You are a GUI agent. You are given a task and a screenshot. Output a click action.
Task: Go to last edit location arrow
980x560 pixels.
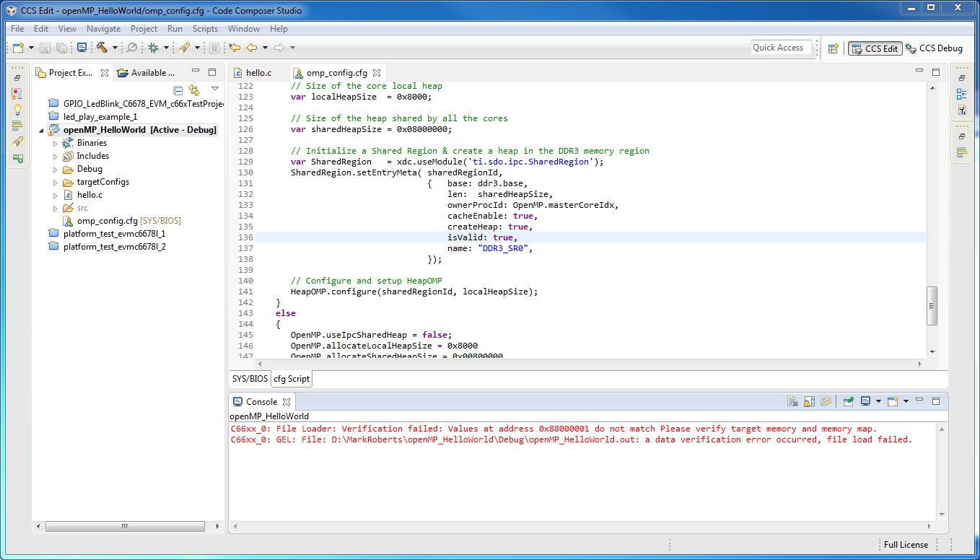pyautogui.click(x=235, y=48)
